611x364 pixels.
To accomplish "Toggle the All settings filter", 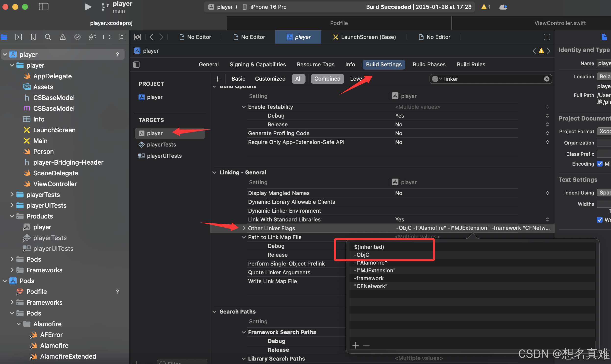I will point(298,79).
